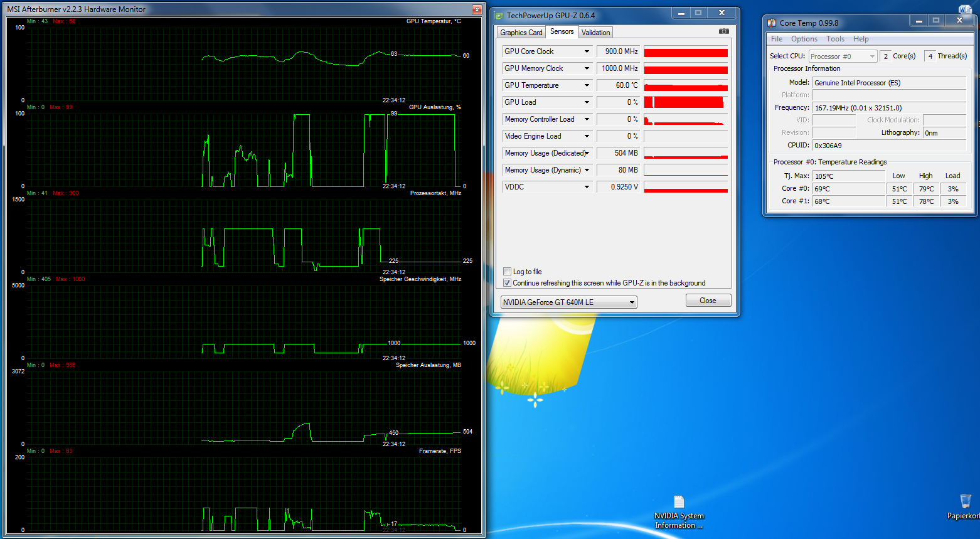Click the Core #1 temperature 68°C
The width and height of the screenshot is (980, 539).
pyautogui.click(x=849, y=201)
